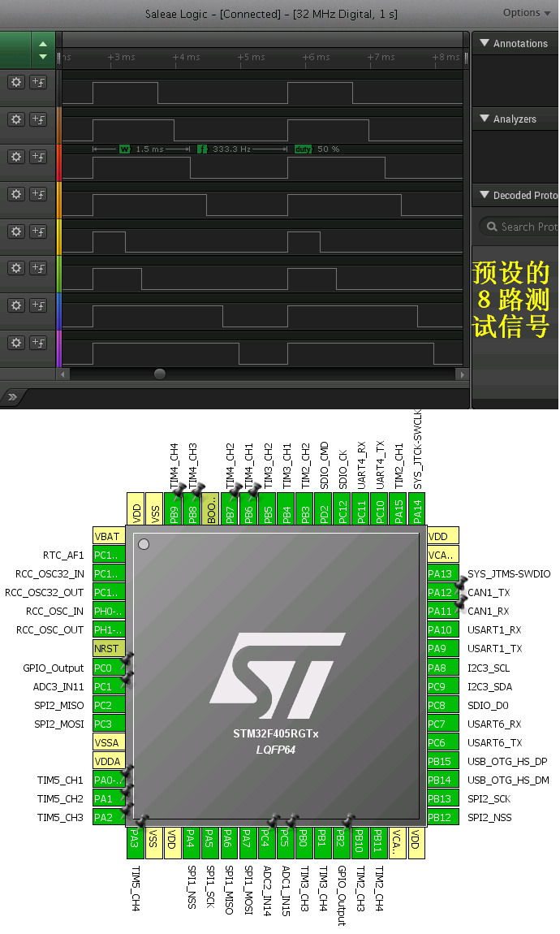Image resolution: width=560 pixels, height=934 pixels.
Task: Click the blue channel color strip
Action: (x=59, y=312)
